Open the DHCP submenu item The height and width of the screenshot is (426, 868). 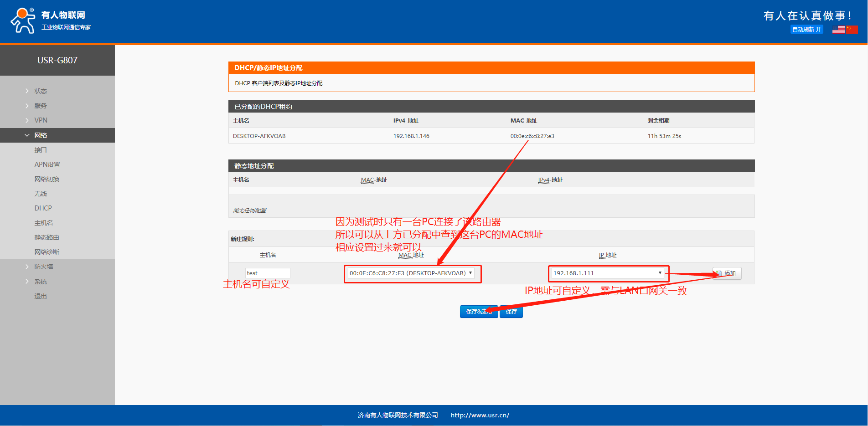[x=43, y=208]
